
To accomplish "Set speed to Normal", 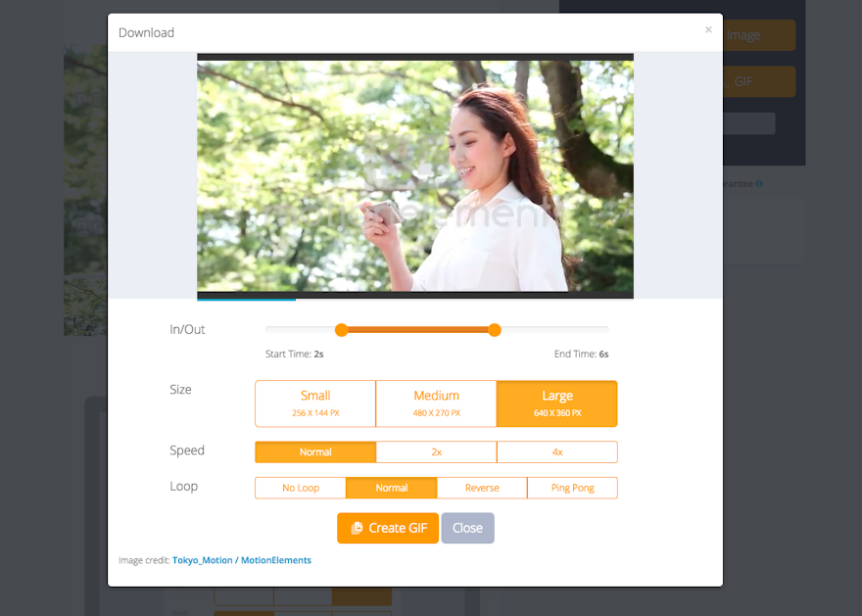I will 315,452.
